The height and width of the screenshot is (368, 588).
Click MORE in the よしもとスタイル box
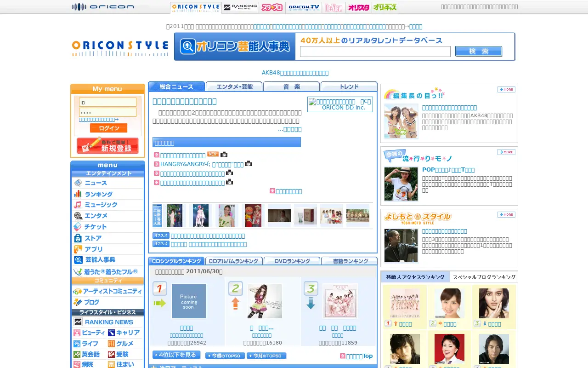506,214
